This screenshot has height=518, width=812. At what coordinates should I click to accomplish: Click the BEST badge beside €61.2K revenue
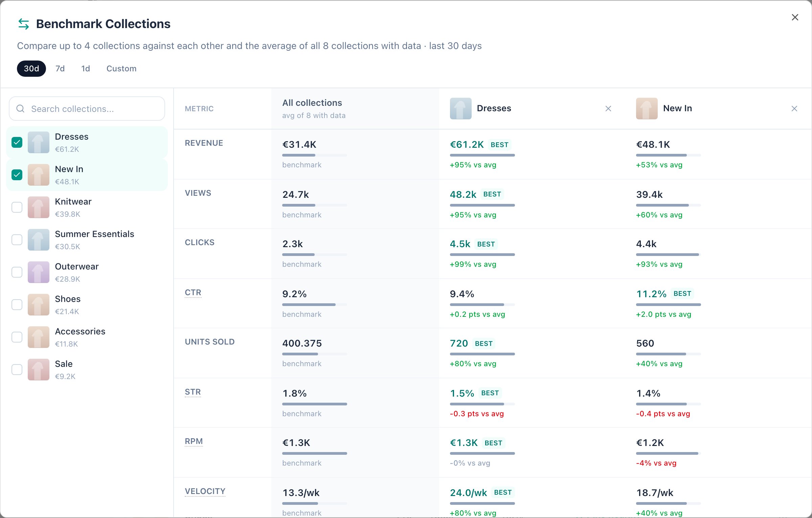click(499, 145)
